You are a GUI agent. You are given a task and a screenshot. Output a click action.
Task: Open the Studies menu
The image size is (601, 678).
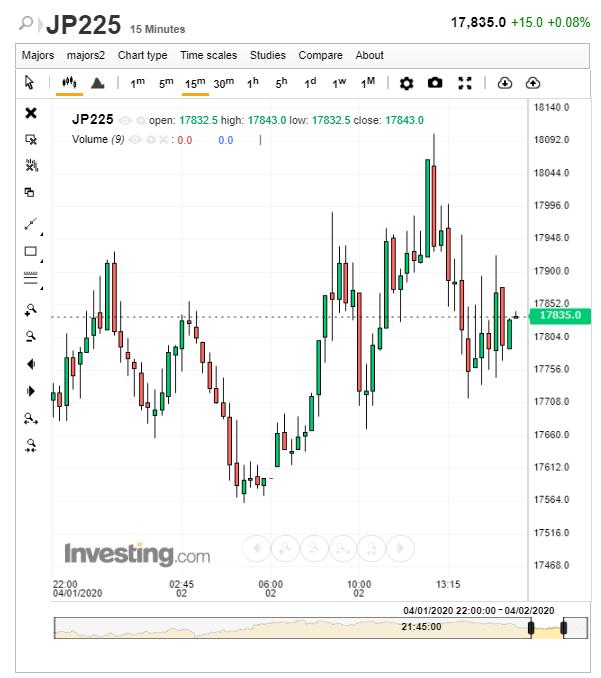pos(267,55)
